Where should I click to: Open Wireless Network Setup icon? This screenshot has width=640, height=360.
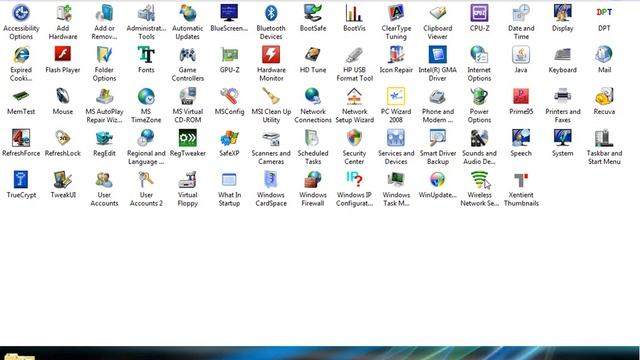tap(479, 180)
